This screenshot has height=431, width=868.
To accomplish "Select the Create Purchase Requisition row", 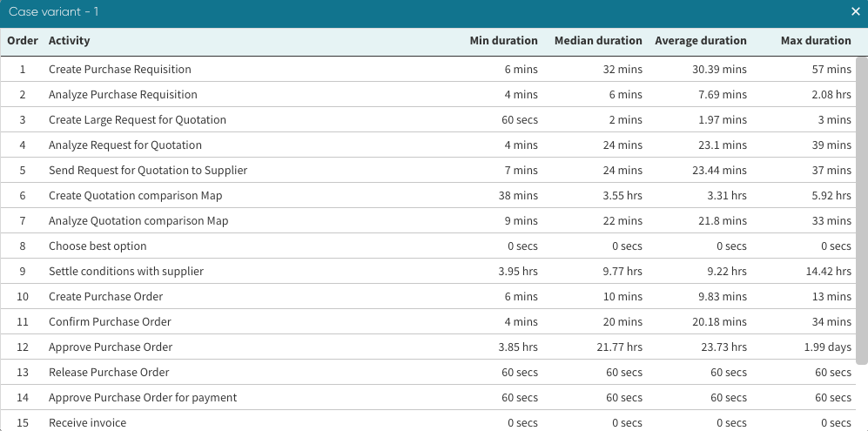I will (120, 70).
